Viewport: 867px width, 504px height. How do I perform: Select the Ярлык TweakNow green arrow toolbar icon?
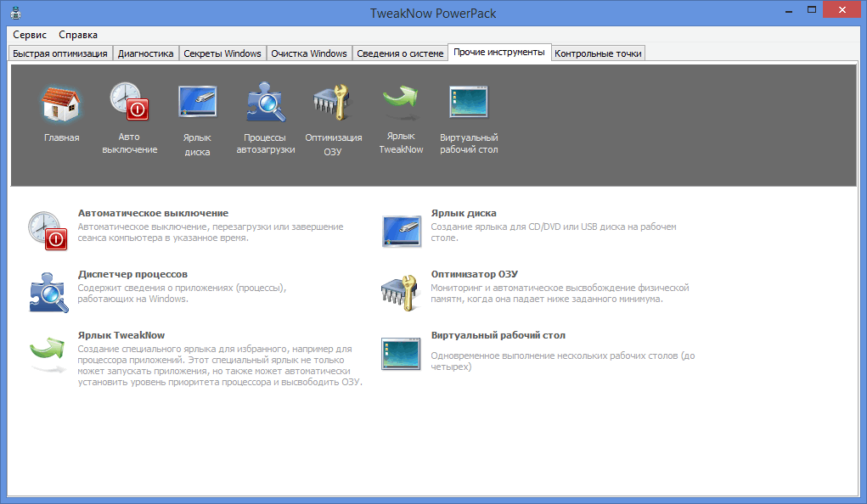[x=401, y=102]
